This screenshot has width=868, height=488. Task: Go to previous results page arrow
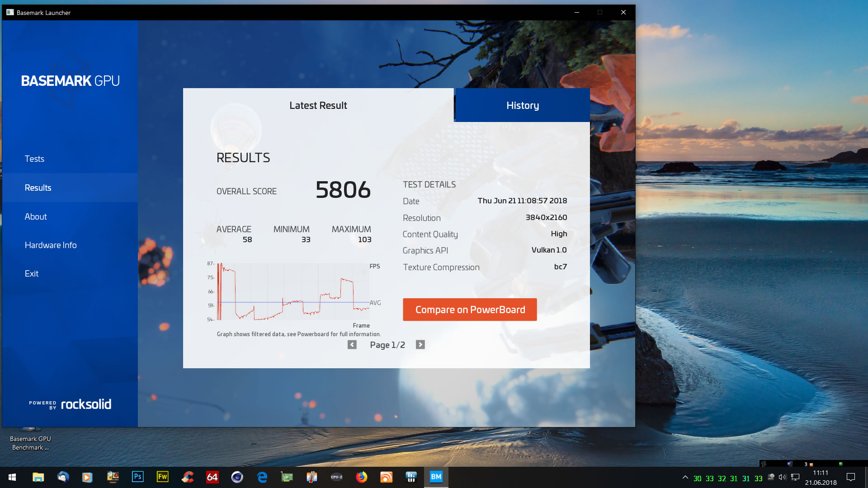pyautogui.click(x=352, y=345)
